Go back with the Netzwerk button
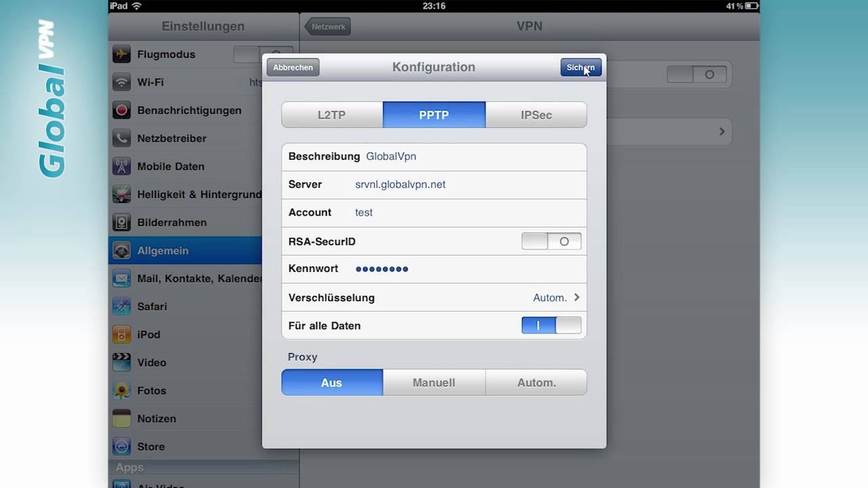The width and height of the screenshot is (868, 488). tap(328, 26)
